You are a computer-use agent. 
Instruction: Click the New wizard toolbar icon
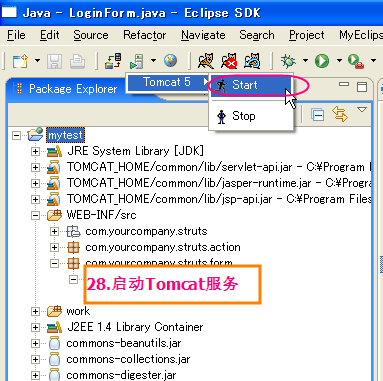pyautogui.click(x=20, y=61)
